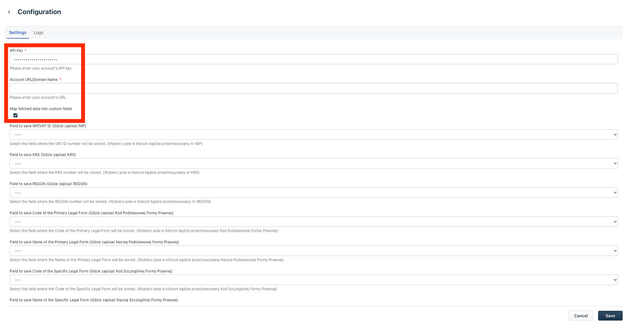Viewport: 644px width, 331px height.
Task: Click the Account URL/Domain Name field
Action: tap(313, 88)
